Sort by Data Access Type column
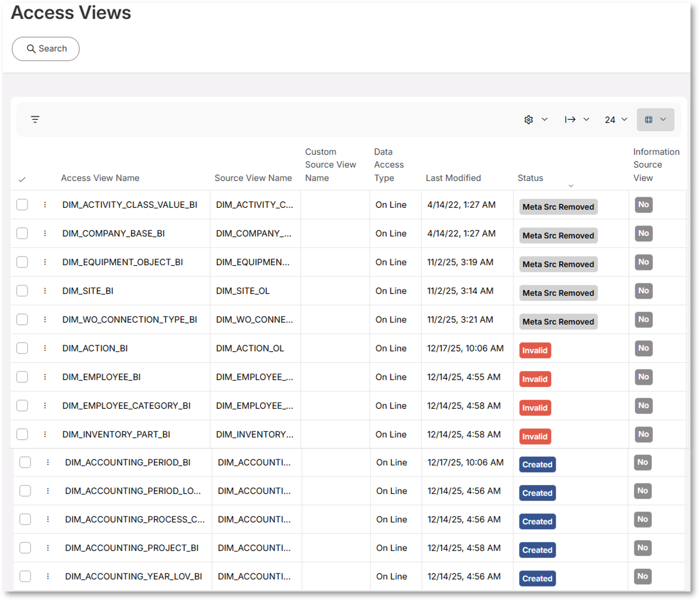Image resolution: width=700 pixels, height=601 pixels. coord(389,165)
